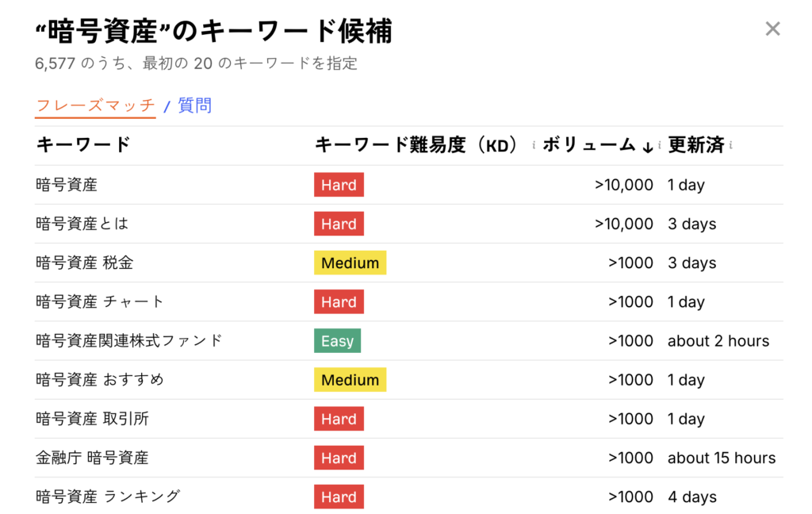Viewport: 812px width, 514px height.
Task: Click Hard badge for 暗号資産 取引所
Action: click(x=339, y=419)
